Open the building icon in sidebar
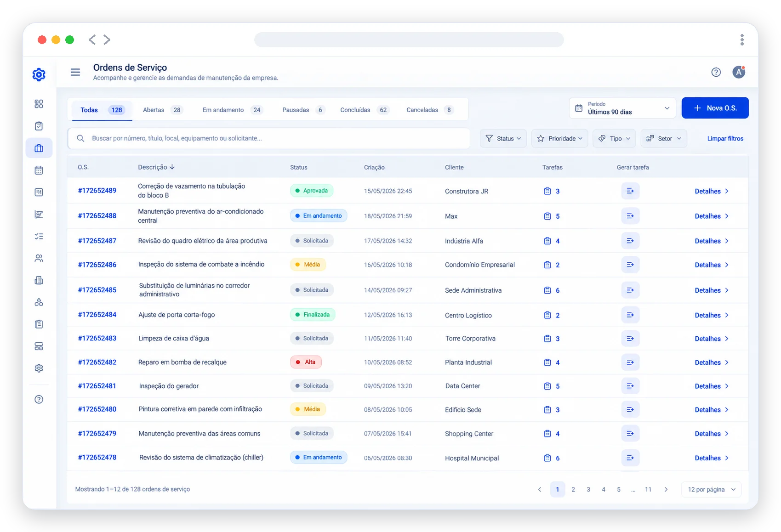This screenshot has height=532, width=781. (39, 280)
